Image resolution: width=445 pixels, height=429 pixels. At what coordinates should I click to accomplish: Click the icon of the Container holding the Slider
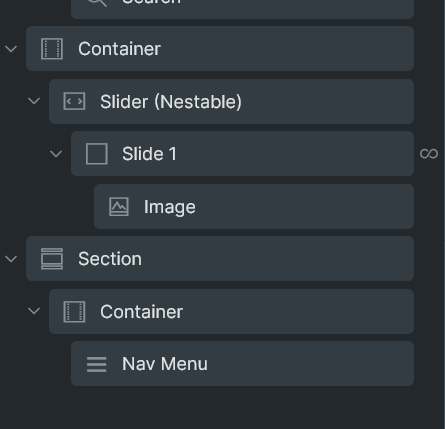click(x=52, y=49)
